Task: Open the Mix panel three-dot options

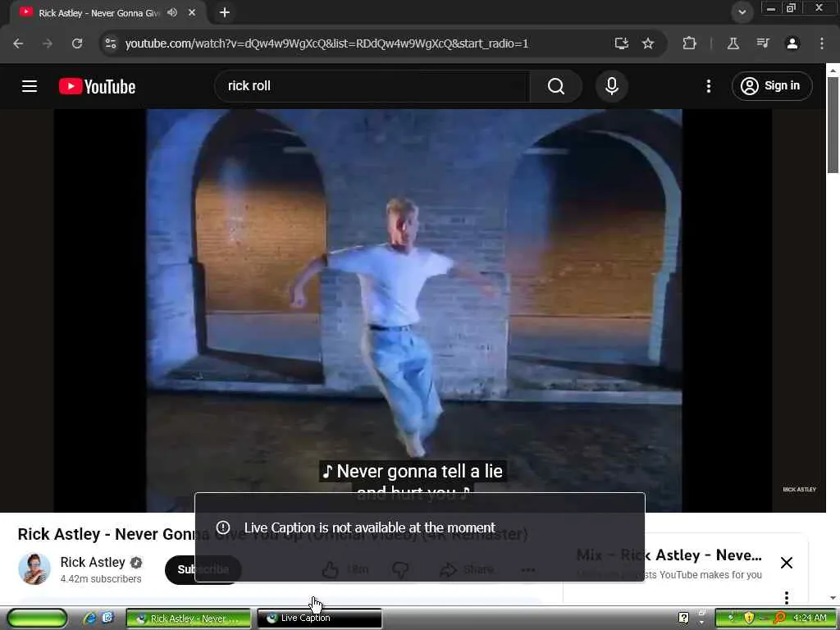Action: click(786, 597)
